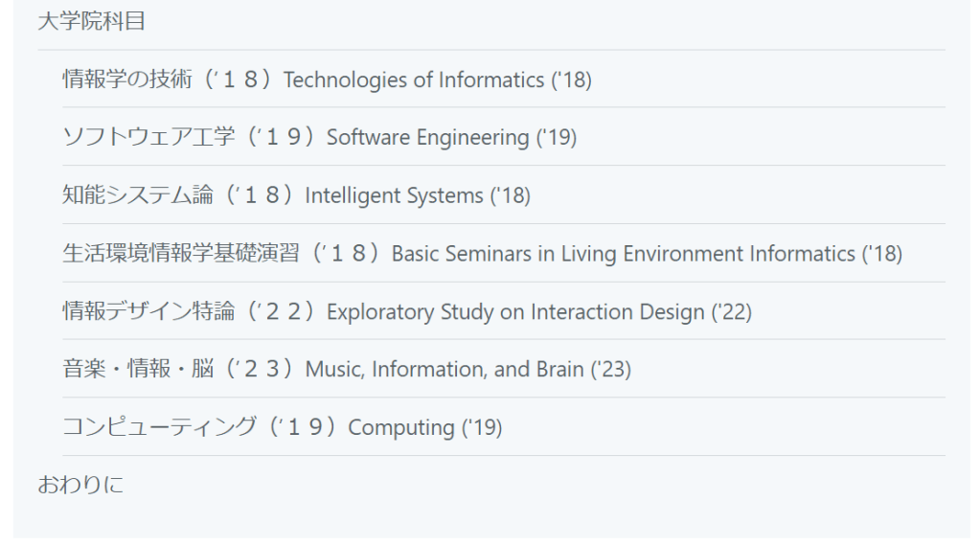Go to Software Engineering English title

point(427,138)
